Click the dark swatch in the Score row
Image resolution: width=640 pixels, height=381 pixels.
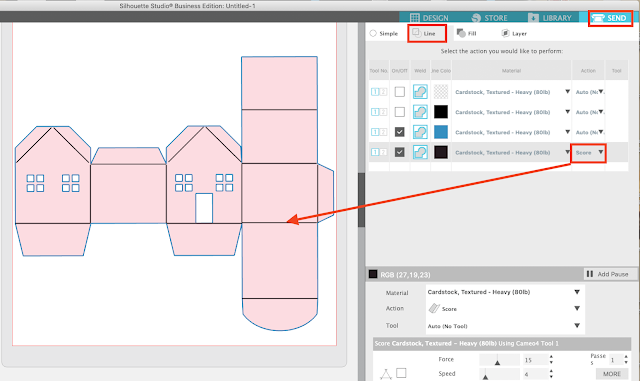click(441, 152)
